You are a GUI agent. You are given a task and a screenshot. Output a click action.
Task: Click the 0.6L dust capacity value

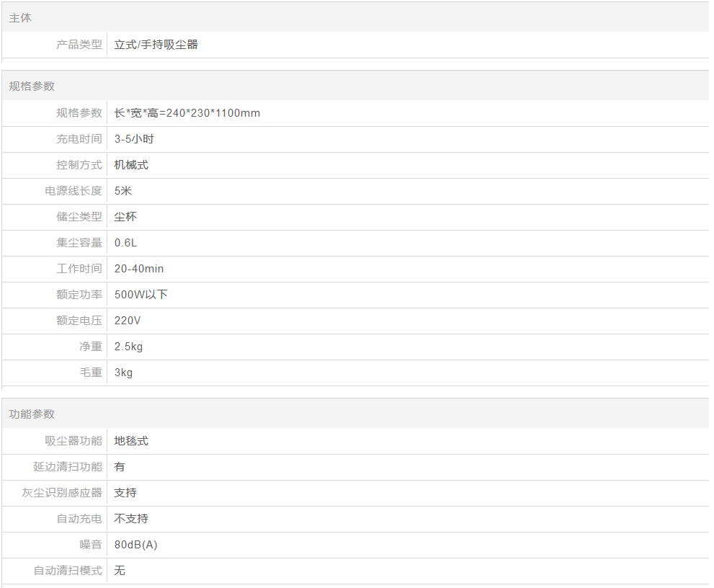(125, 243)
